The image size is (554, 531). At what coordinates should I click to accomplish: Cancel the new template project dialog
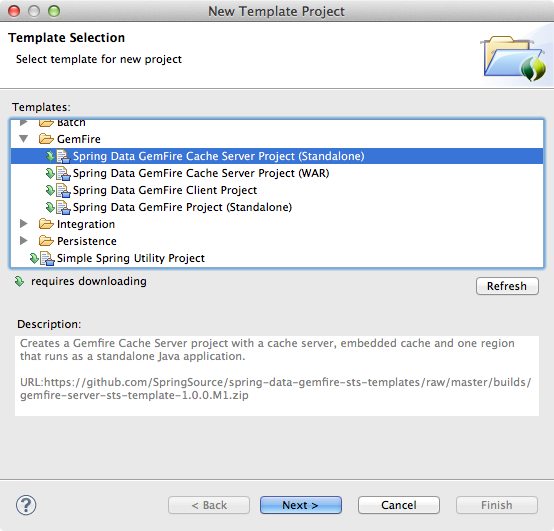point(399,505)
